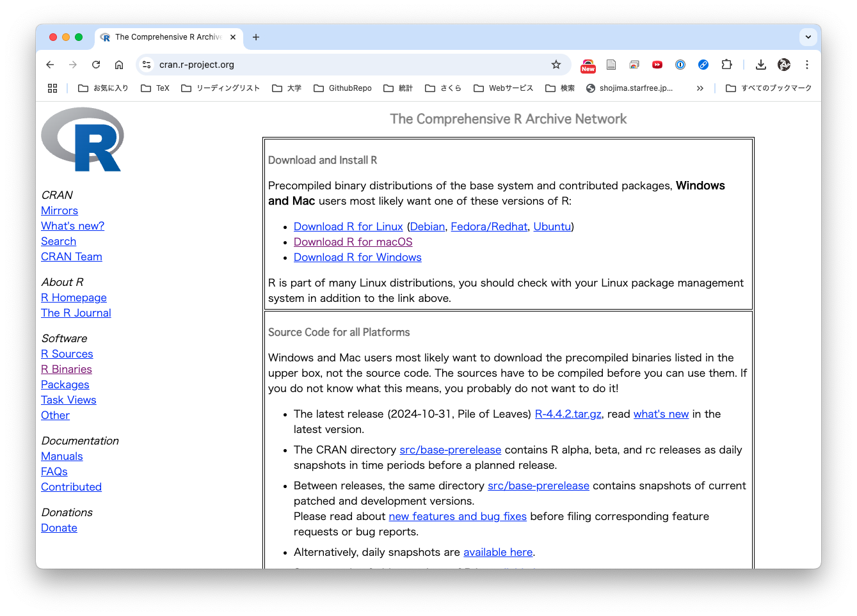Image resolution: width=857 pixels, height=616 pixels.
Task: Show the hidden bookmarks overflow chevron
Action: click(x=700, y=88)
